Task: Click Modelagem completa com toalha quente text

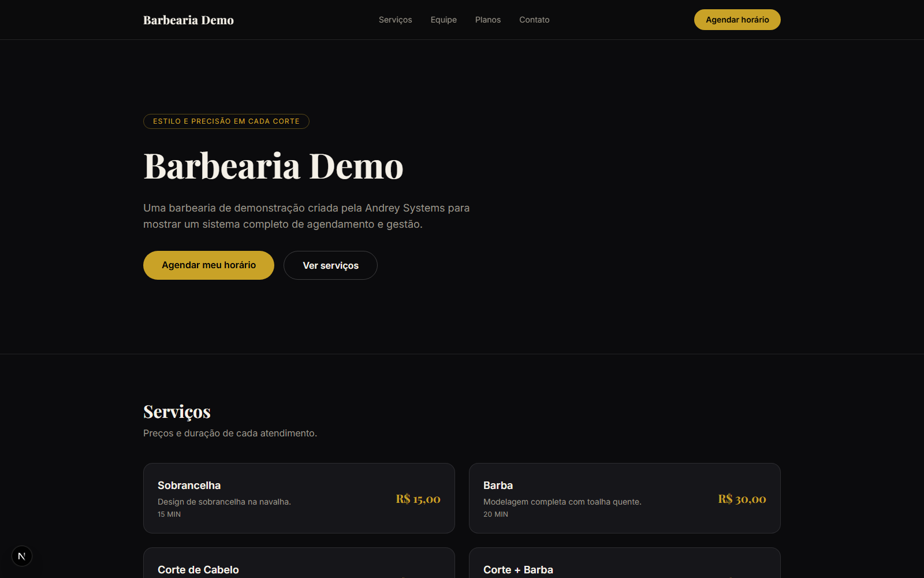Action: (562, 502)
